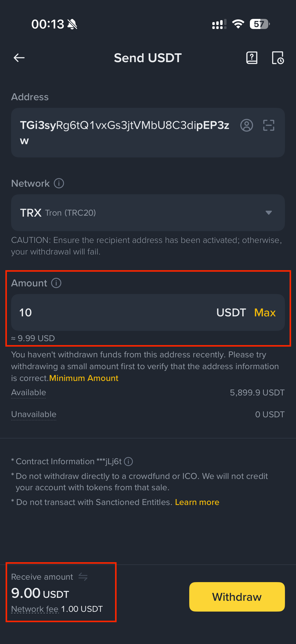Open the Learn more link about sanctions
This screenshot has width=296, height=644.
pos(197,502)
